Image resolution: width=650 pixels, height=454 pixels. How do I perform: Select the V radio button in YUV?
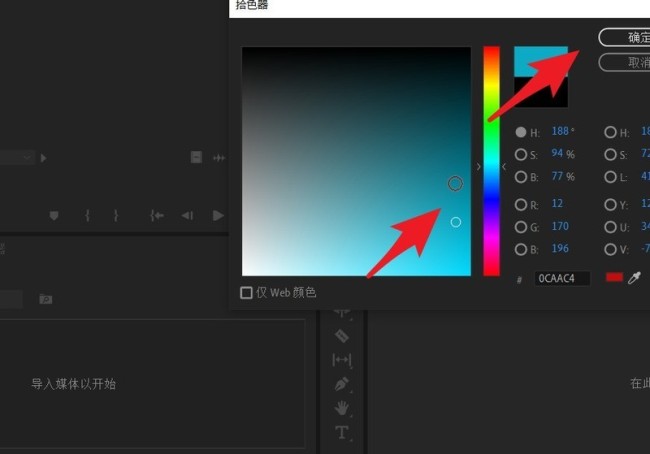[x=610, y=249]
